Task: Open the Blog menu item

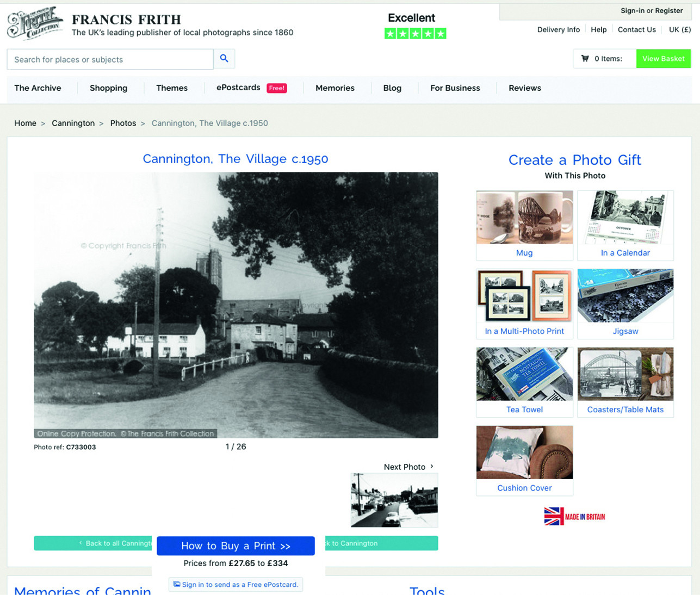Action: (x=392, y=88)
